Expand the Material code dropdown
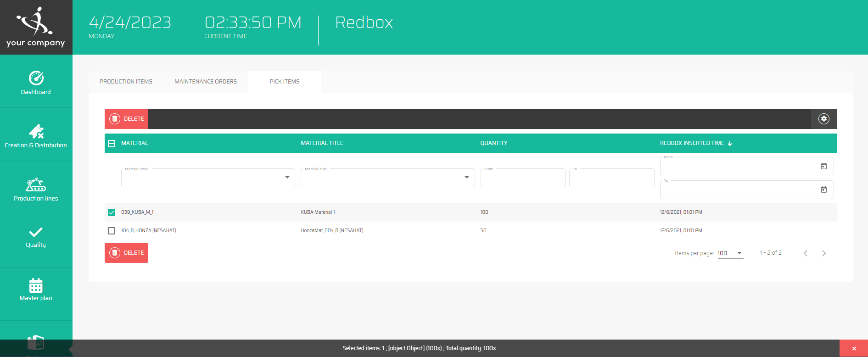This screenshot has width=868, height=357. [x=287, y=178]
